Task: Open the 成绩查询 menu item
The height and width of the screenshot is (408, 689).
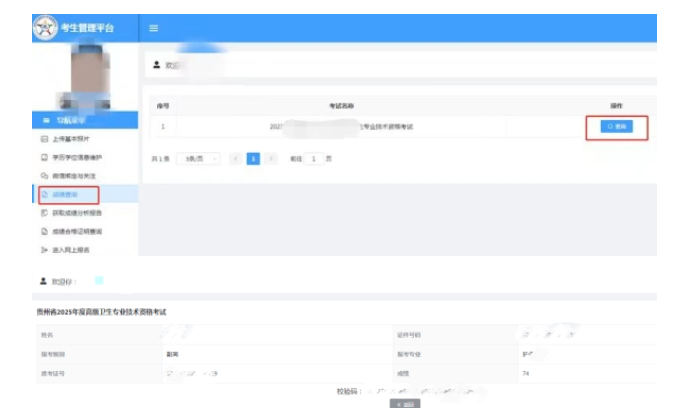Action: pyautogui.click(x=66, y=194)
